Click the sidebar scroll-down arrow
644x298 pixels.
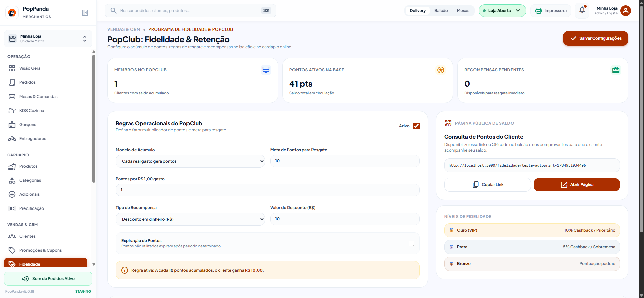[94, 264]
